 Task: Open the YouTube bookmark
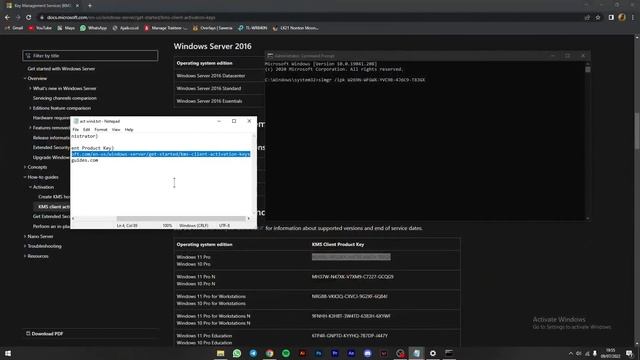tap(40, 28)
